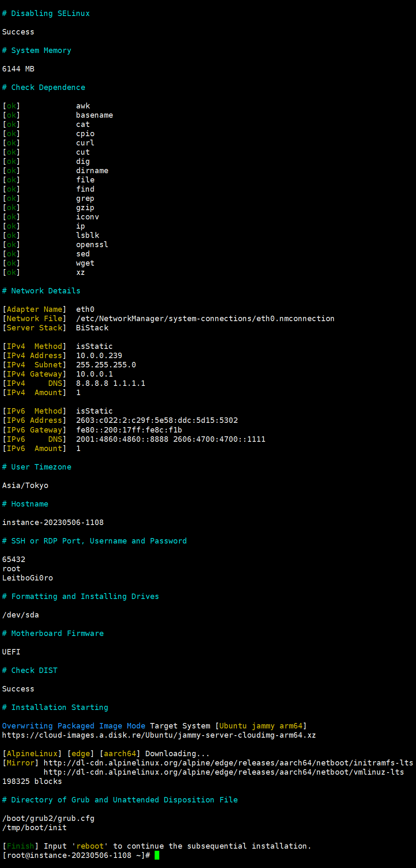
Task: Click the 'Overwriting Packaged Image Mode' text
Action: coord(74,726)
